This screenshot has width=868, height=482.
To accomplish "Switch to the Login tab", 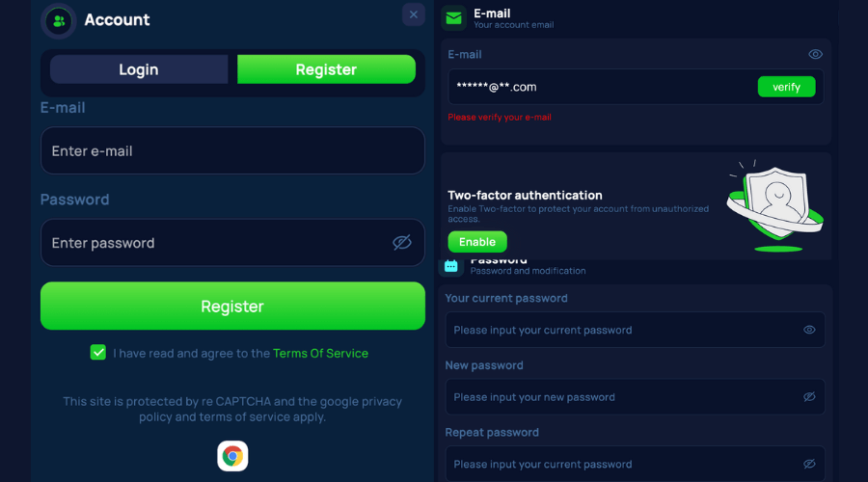I will 138,69.
